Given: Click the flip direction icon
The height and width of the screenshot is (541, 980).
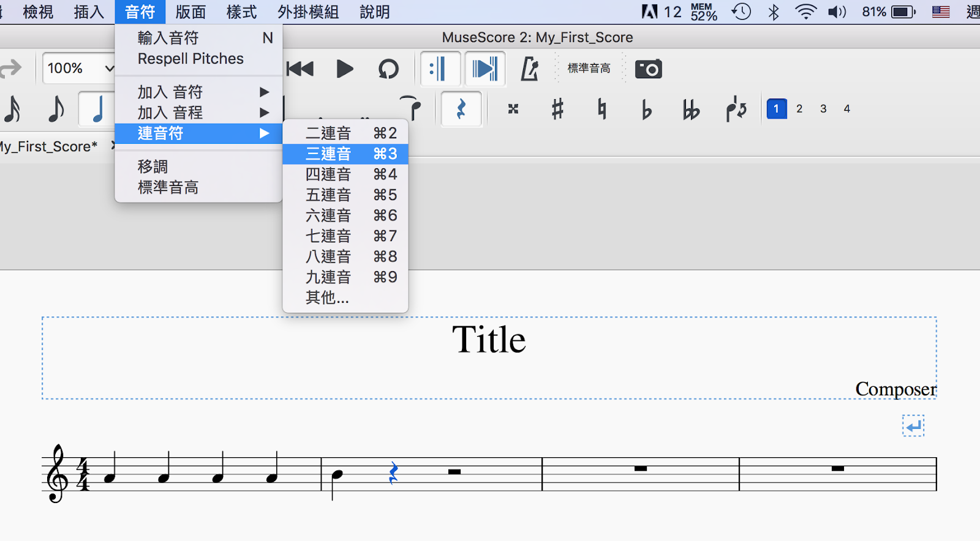Looking at the screenshot, I should pyautogui.click(x=736, y=110).
